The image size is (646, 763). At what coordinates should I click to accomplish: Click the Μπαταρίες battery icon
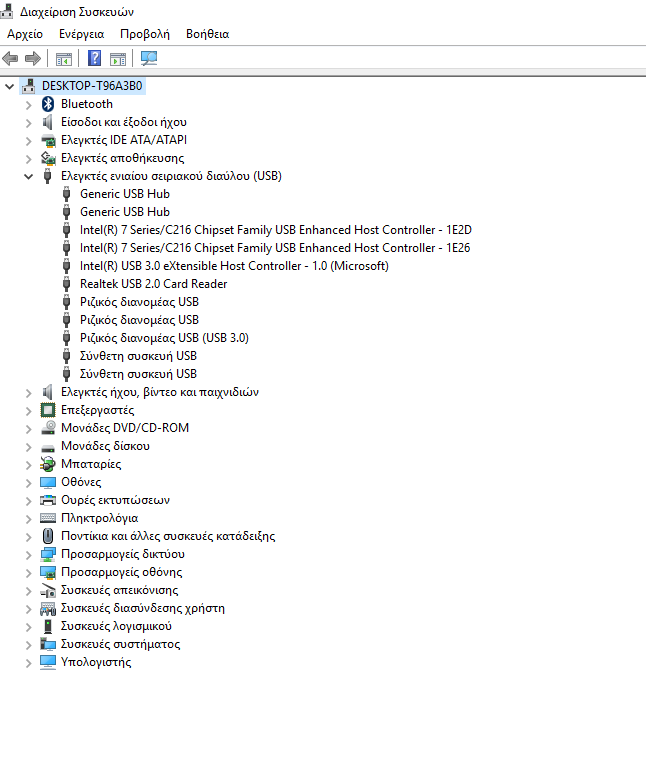coord(48,464)
